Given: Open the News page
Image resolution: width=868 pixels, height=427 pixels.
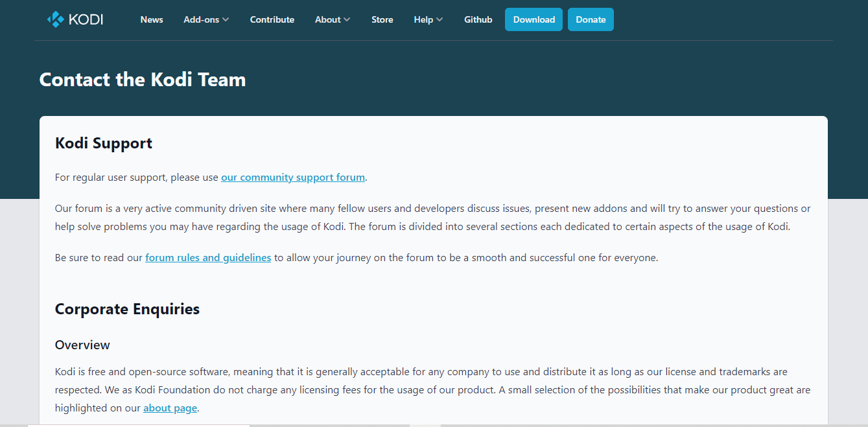Looking at the screenshot, I should click(x=152, y=19).
